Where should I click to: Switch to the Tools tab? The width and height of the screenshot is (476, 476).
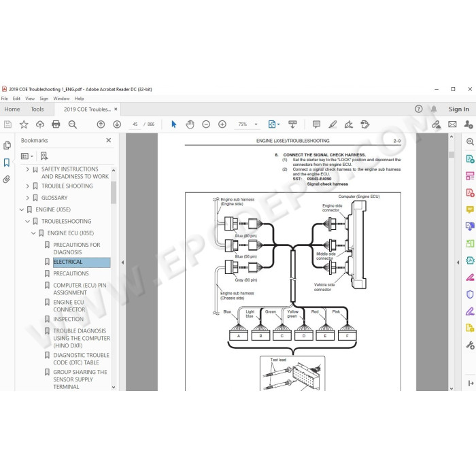click(x=37, y=109)
